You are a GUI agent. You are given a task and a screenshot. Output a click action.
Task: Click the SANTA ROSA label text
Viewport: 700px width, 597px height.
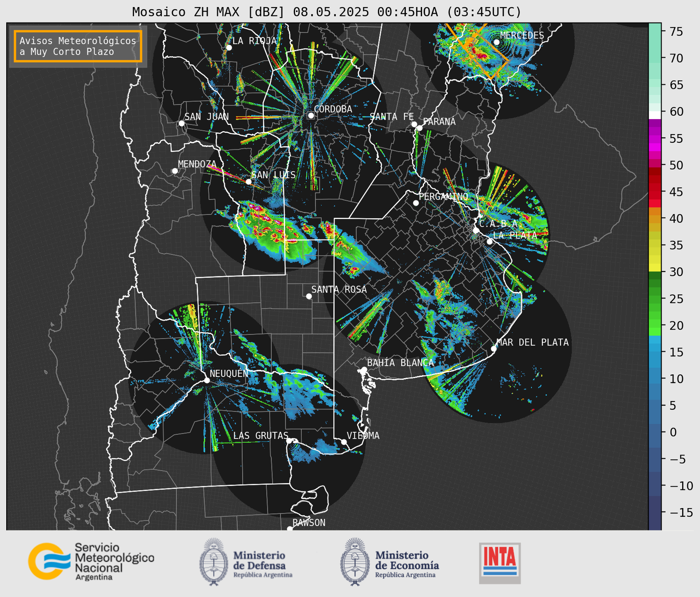(339, 289)
